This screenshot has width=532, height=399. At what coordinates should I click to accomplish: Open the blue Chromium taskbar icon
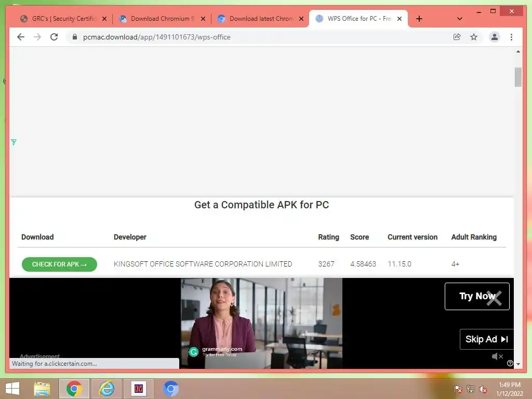[170, 389]
